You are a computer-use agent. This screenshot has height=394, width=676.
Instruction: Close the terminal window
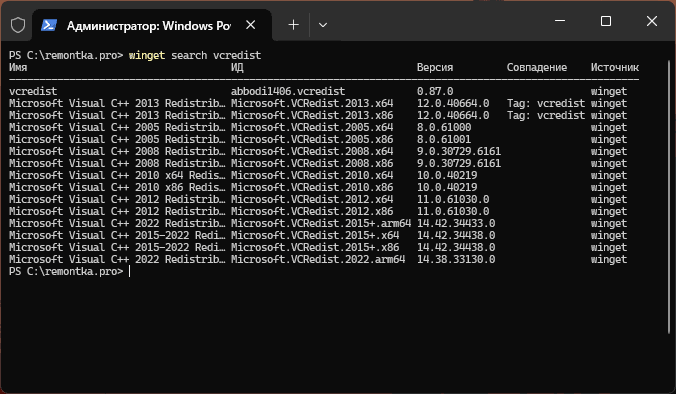point(652,21)
